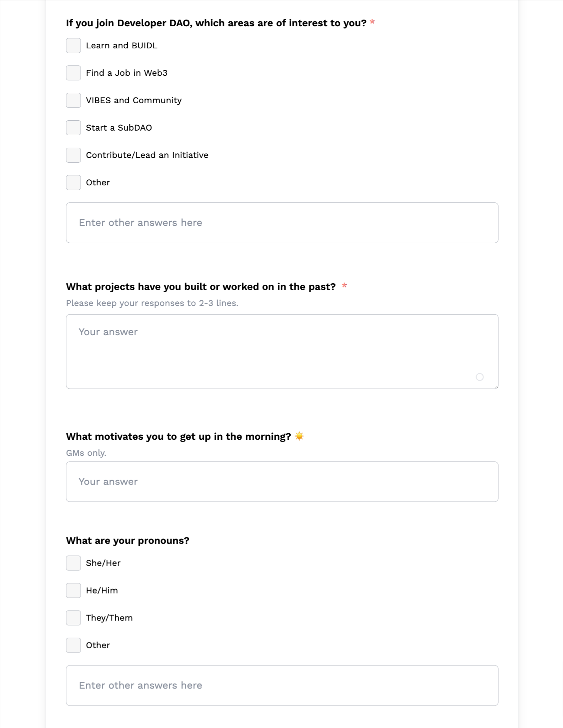Check the He/Him pronoun checkbox
This screenshot has height=728, width=563.
[73, 591]
